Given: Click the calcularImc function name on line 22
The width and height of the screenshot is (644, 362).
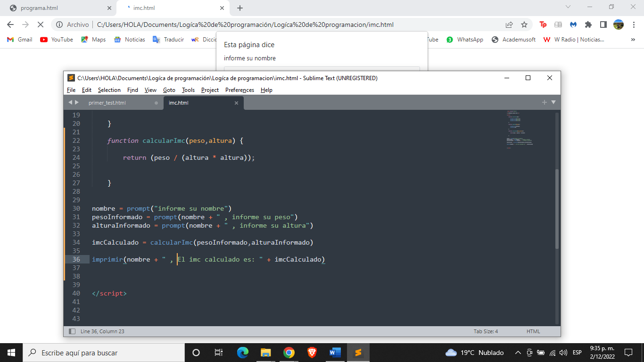Looking at the screenshot, I should (x=164, y=140).
